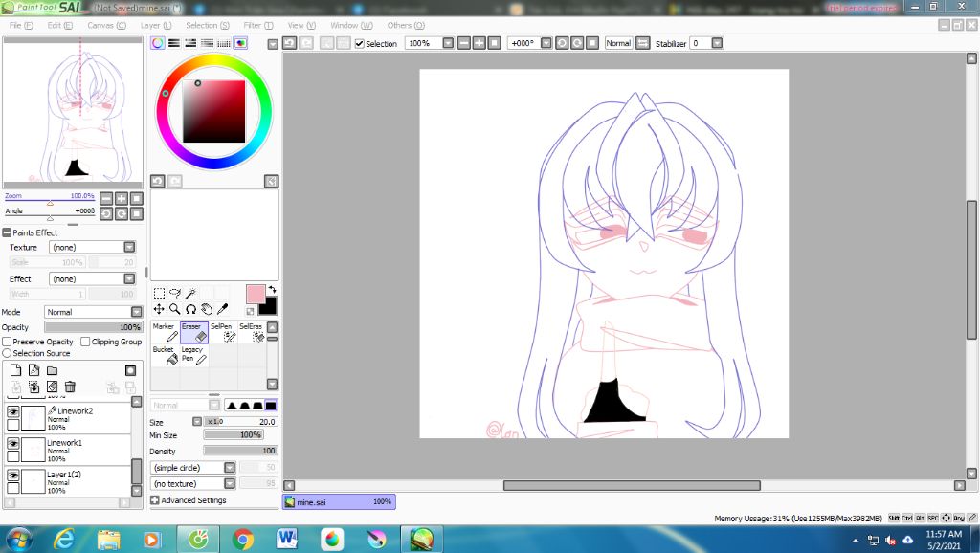
Task: Open the Filter menu
Action: click(258, 25)
